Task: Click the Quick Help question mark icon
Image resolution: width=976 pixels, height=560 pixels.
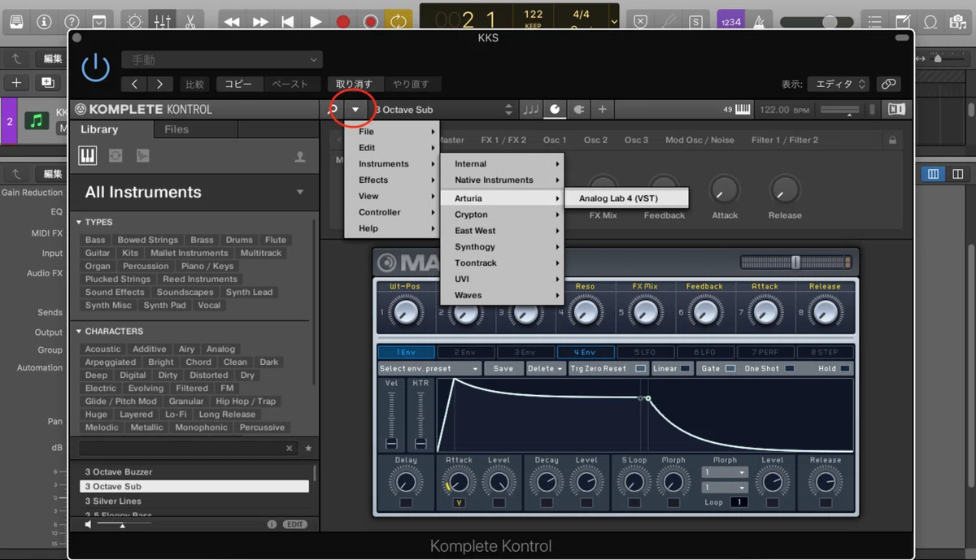Action: click(72, 22)
